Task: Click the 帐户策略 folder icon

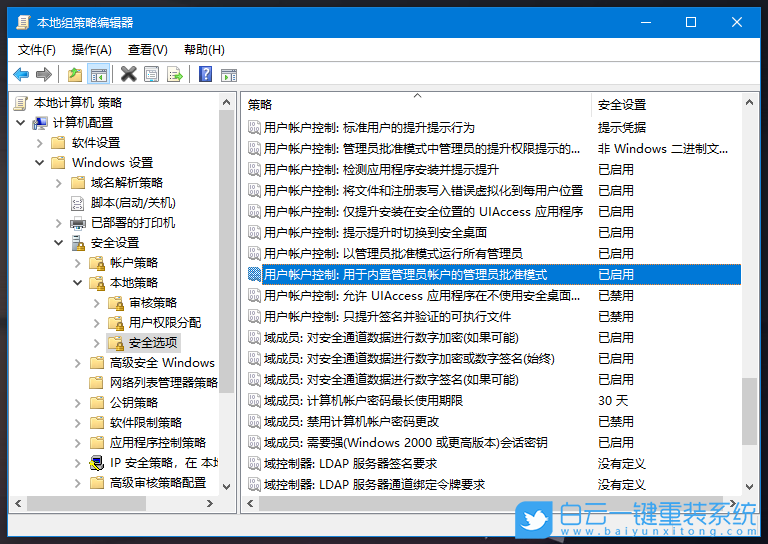Action: tap(97, 263)
